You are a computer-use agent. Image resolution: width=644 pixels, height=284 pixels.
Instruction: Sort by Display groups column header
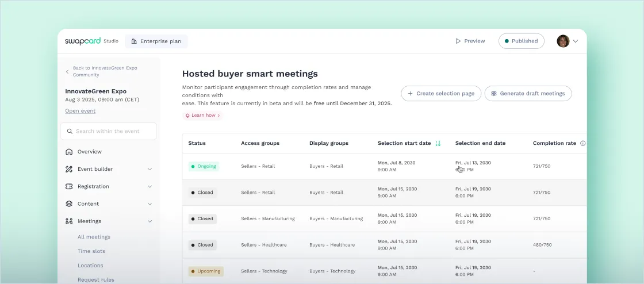[x=328, y=143]
